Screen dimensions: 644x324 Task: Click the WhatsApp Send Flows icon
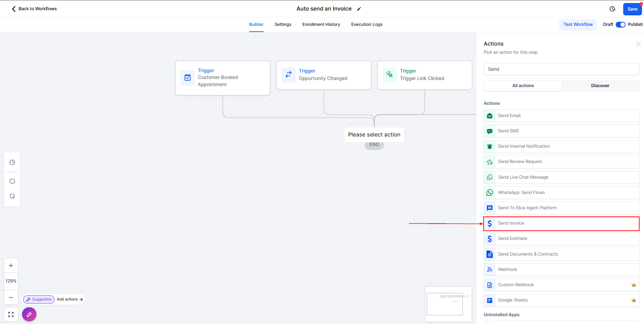[490, 193]
